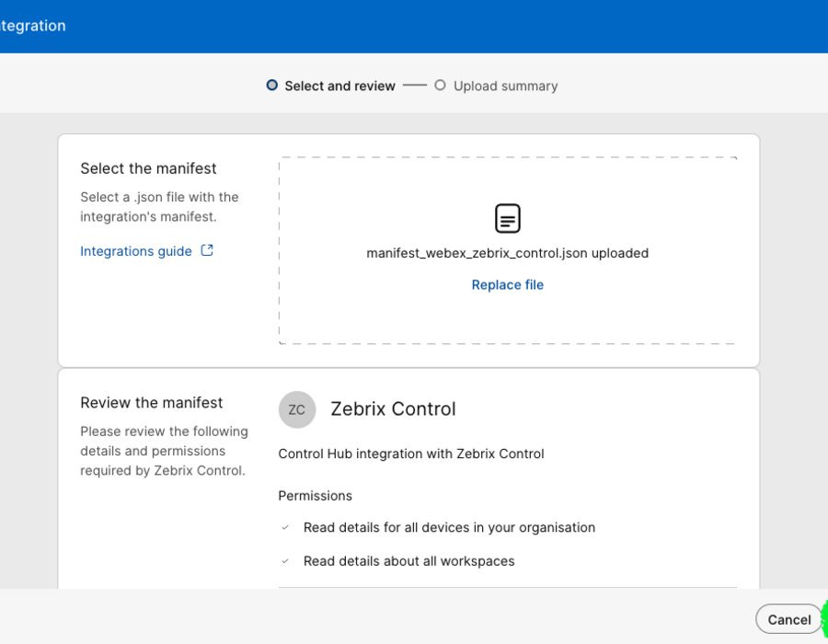This screenshot has height=644, width=828.
Task: Click the manifest_webex_zebrix_control.json uploaded filename
Action: tap(508, 253)
